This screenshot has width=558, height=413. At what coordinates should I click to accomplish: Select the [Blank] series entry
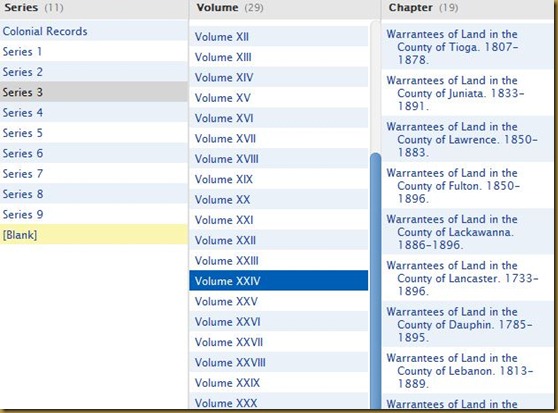coord(94,235)
